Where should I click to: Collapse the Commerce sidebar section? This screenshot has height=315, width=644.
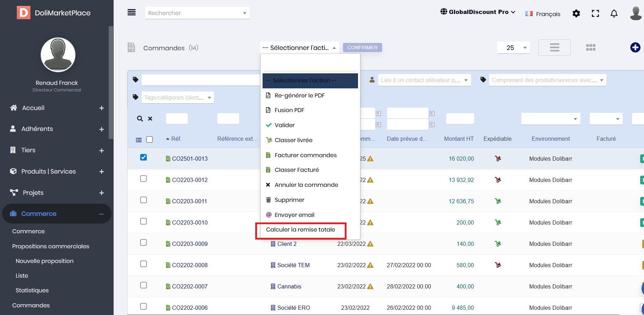(101, 214)
